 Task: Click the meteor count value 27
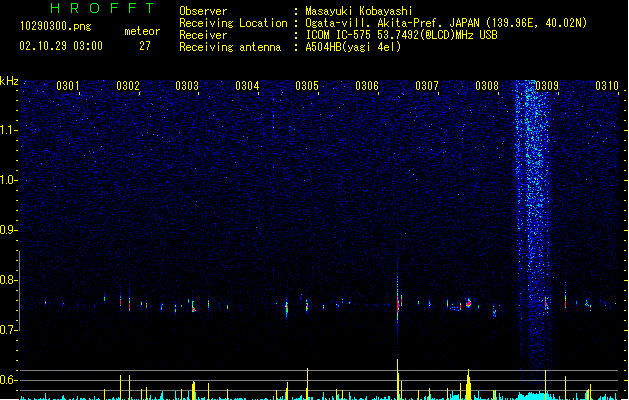(x=145, y=46)
